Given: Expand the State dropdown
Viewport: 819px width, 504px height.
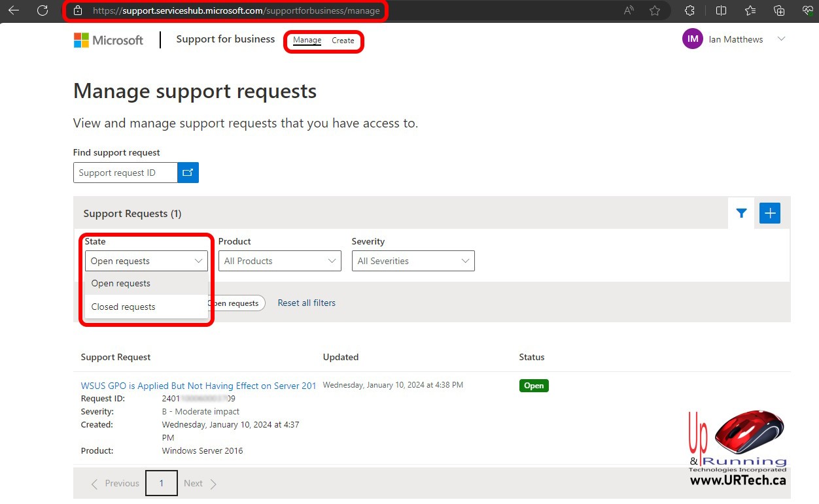Looking at the screenshot, I should point(146,261).
